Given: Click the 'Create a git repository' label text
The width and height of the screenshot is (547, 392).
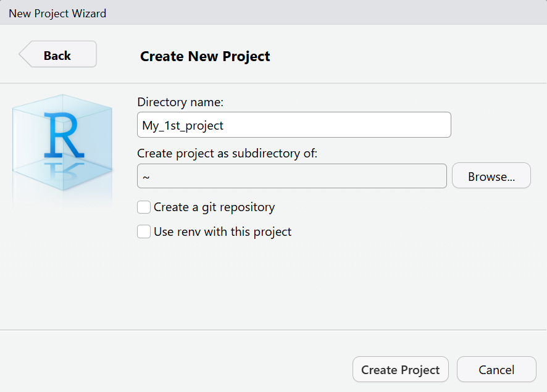Looking at the screenshot, I should pos(214,207).
